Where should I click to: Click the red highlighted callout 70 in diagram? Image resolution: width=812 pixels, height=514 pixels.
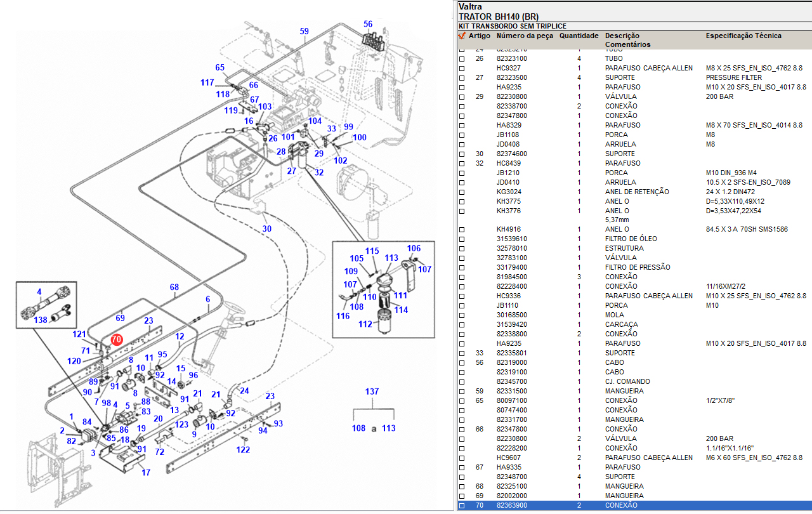116,339
